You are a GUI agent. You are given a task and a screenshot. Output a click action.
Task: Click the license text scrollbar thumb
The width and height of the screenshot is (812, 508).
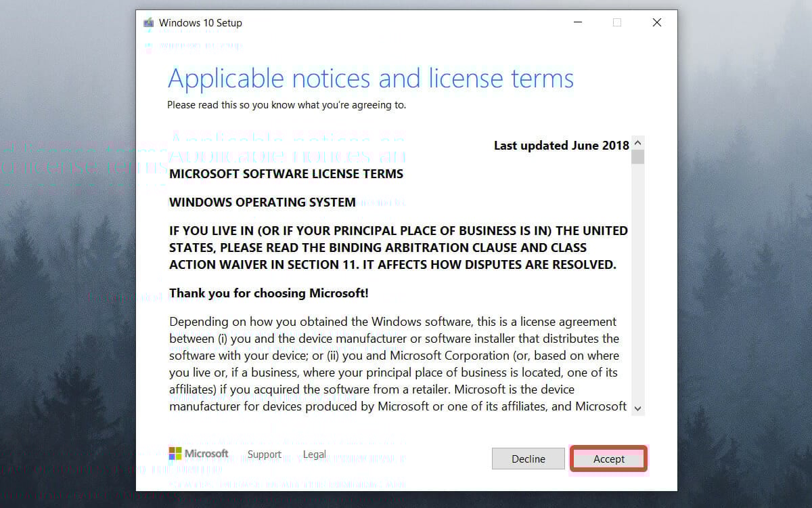click(x=637, y=157)
